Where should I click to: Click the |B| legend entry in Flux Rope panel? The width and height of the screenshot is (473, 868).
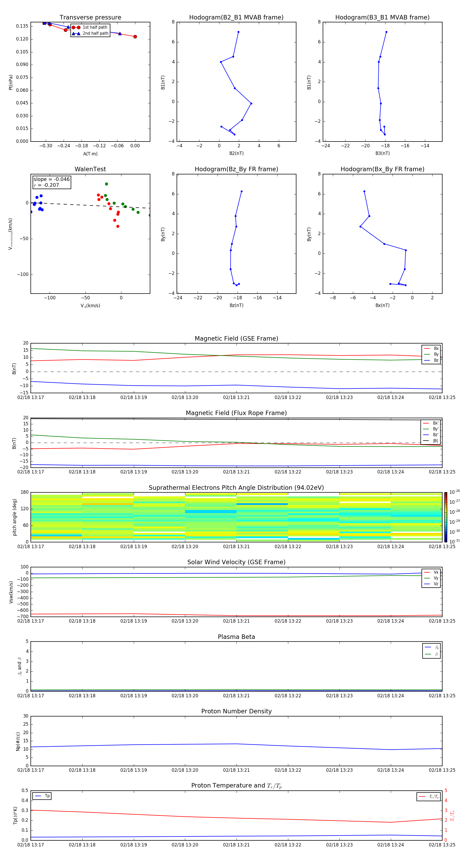[x=431, y=441]
